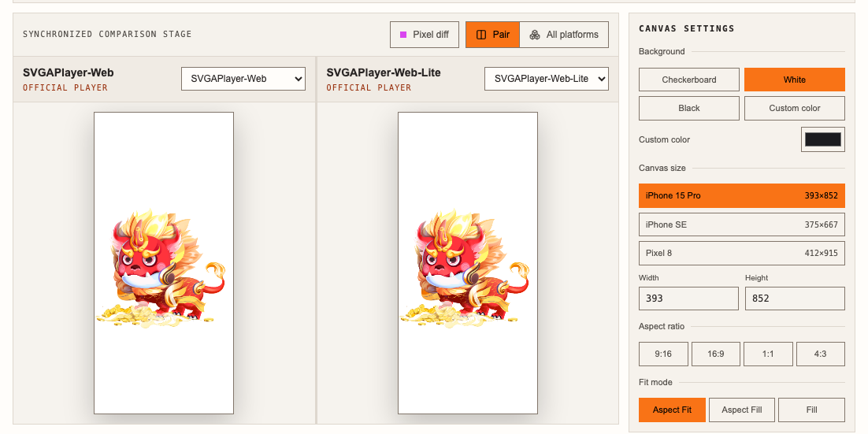Switch to All platforms view
Image resolution: width=868 pixels, height=434 pixels.
[x=564, y=35]
